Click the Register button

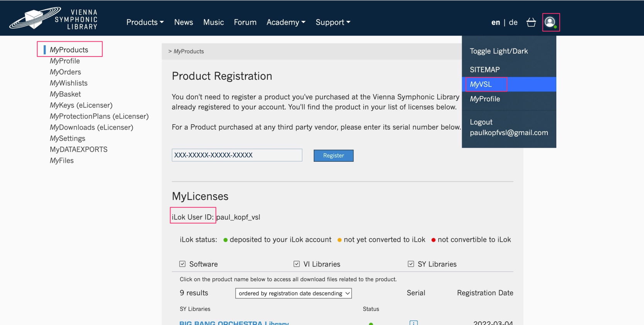[333, 156]
